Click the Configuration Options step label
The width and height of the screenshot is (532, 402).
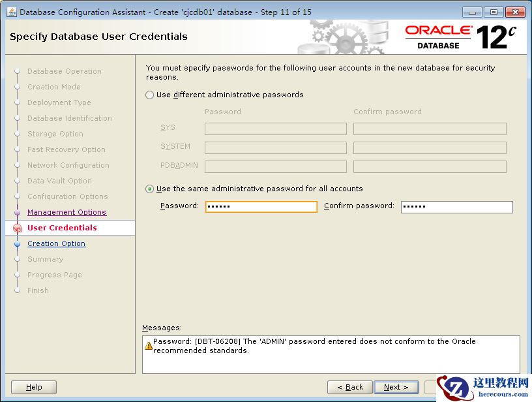(x=68, y=196)
